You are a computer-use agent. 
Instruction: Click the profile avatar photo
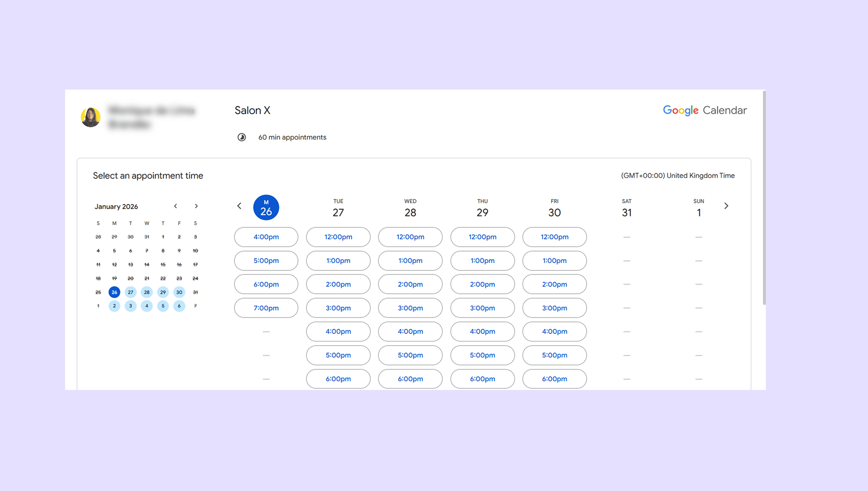click(x=91, y=117)
